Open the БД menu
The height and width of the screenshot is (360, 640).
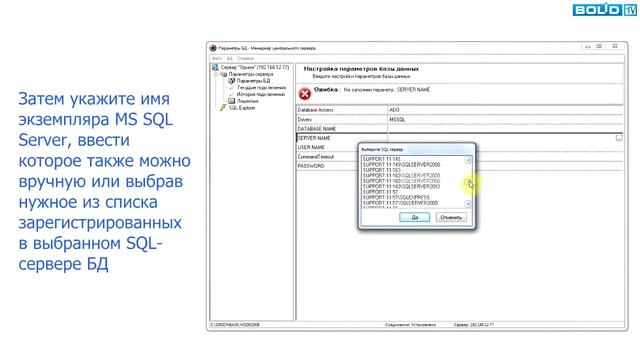click(x=230, y=58)
